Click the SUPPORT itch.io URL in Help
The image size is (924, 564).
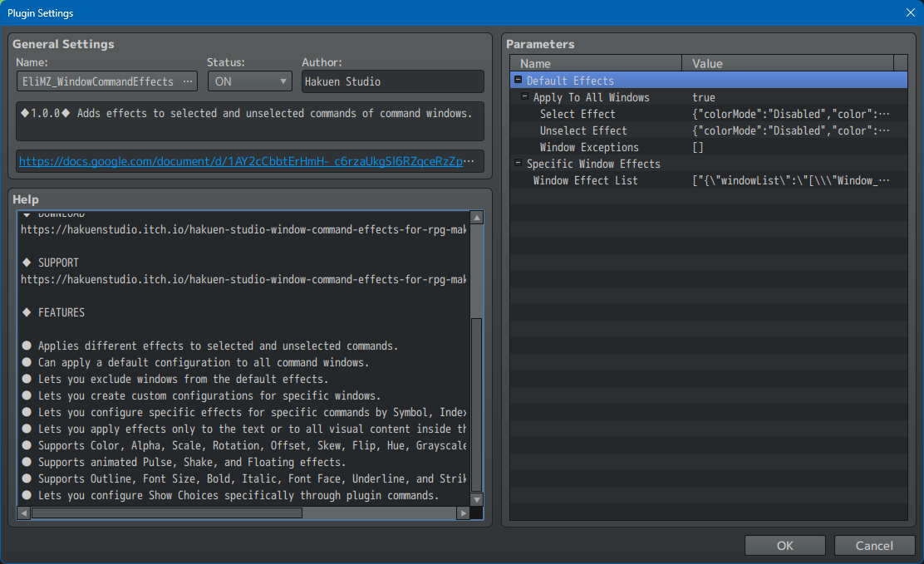243,279
